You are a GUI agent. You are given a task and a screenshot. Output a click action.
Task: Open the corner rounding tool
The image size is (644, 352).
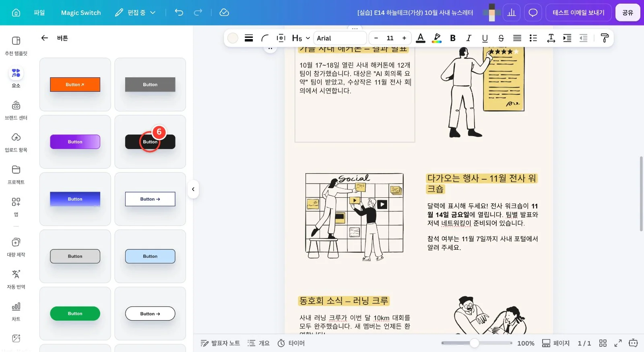click(265, 38)
